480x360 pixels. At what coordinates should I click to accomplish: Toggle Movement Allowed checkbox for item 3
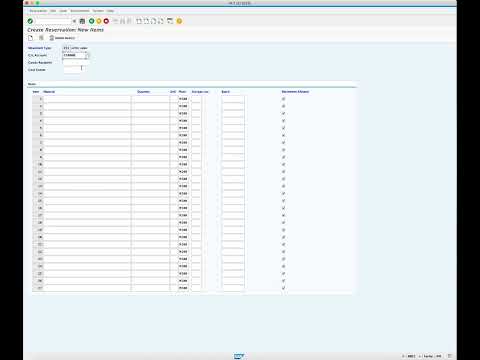pyautogui.click(x=283, y=114)
